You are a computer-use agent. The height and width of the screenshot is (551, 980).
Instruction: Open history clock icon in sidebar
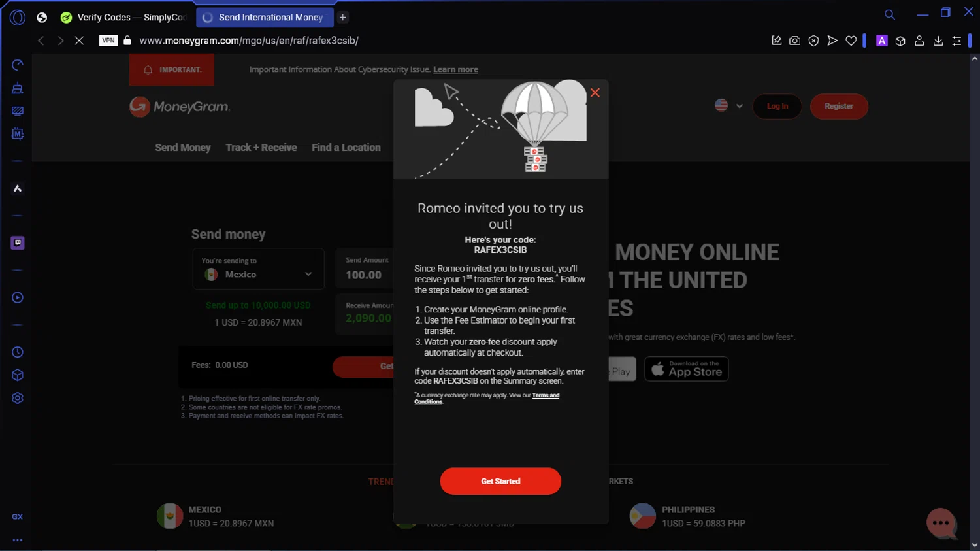coord(18,352)
